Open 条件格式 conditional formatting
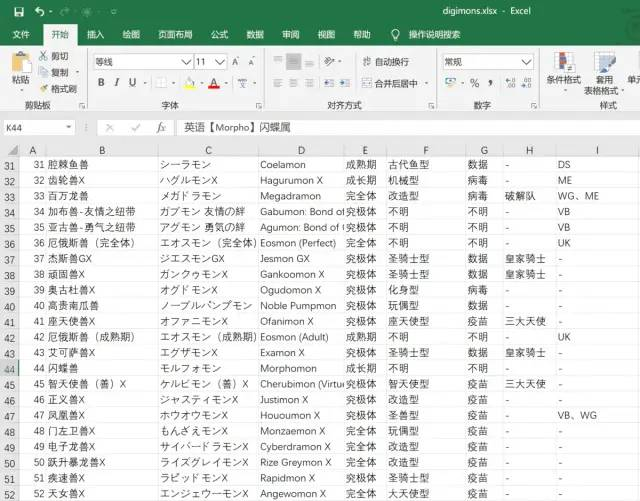 564,71
